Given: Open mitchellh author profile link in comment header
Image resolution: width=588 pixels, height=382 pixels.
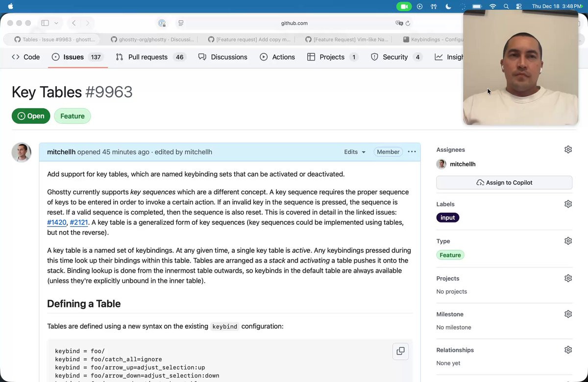Looking at the screenshot, I should click(61, 152).
